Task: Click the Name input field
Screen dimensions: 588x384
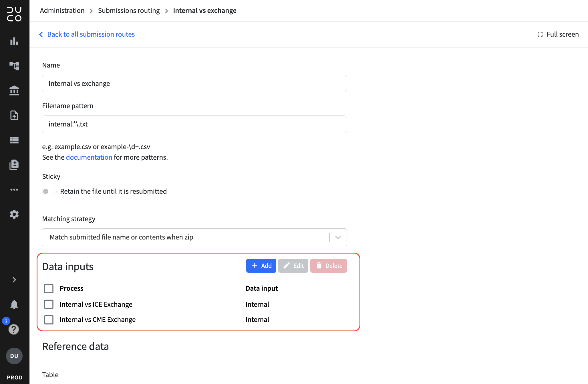Action: pos(194,84)
